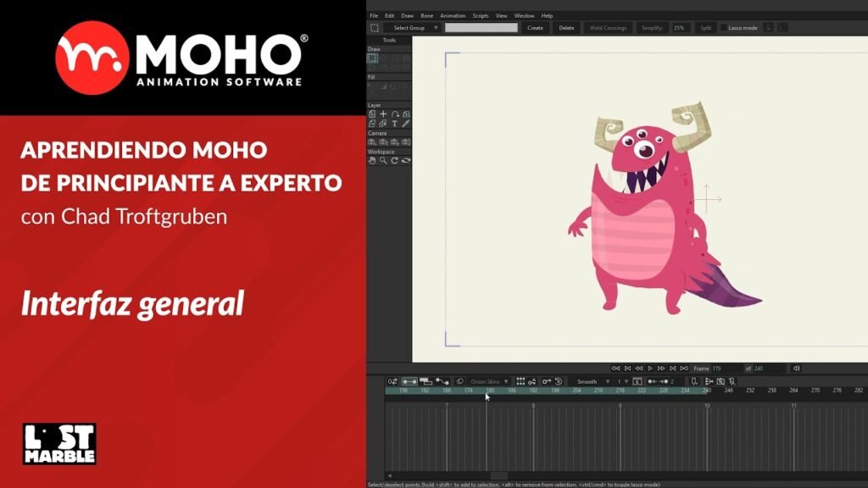Click the marker pin icon in timeline toolbar
Viewport: 868px width, 488px height.
pos(694,381)
